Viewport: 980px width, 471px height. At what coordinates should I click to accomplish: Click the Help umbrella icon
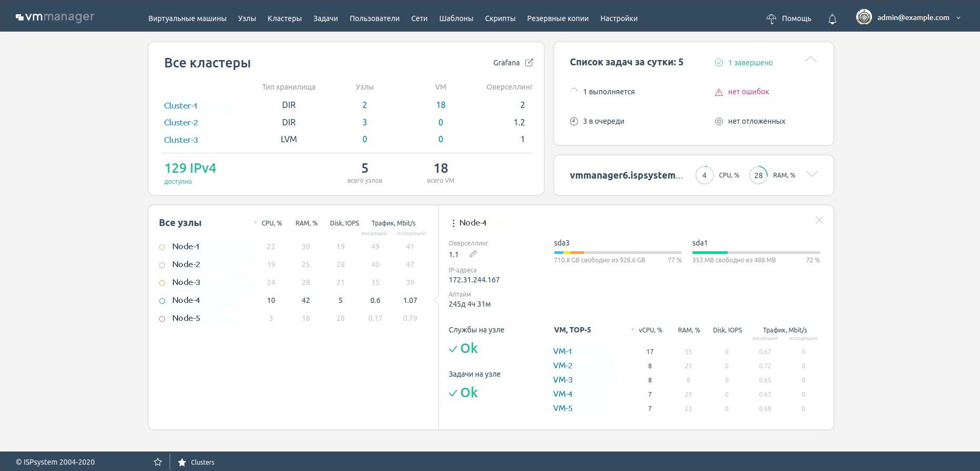click(x=771, y=19)
